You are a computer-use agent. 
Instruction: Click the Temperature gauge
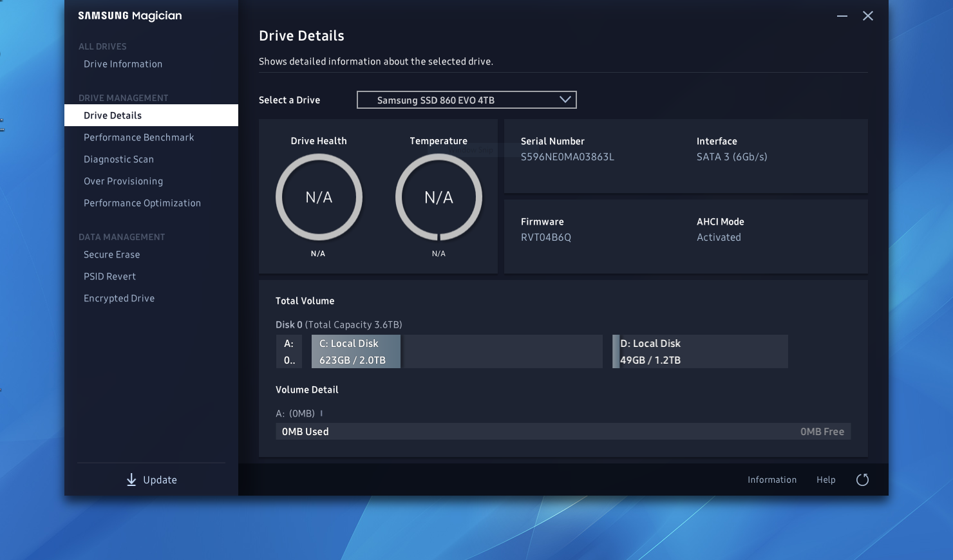(439, 197)
